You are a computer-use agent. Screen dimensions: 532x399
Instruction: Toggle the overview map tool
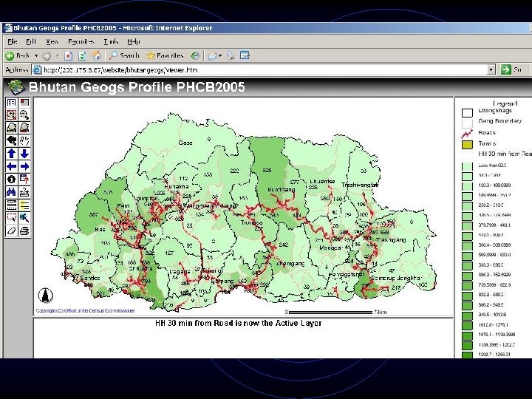(x=24, y=103)
